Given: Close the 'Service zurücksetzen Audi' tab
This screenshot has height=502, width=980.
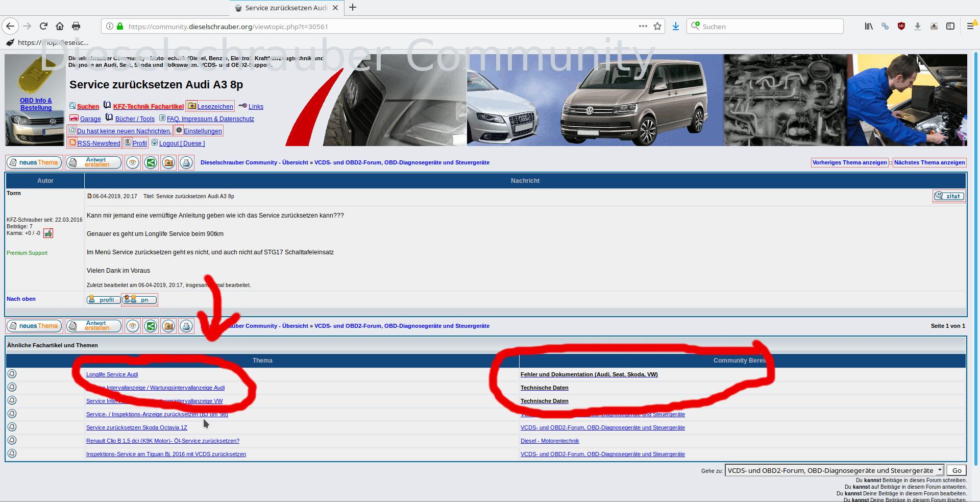Looking at the screenshot, I should pyautogui.click(x=335, y=8).
